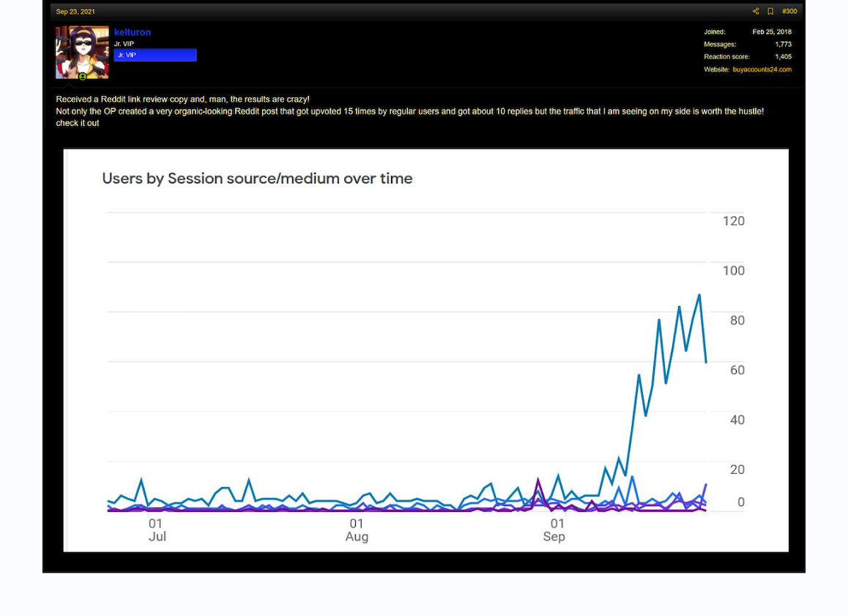Click the chart title Users by Session source/medium

pos(258,179)
